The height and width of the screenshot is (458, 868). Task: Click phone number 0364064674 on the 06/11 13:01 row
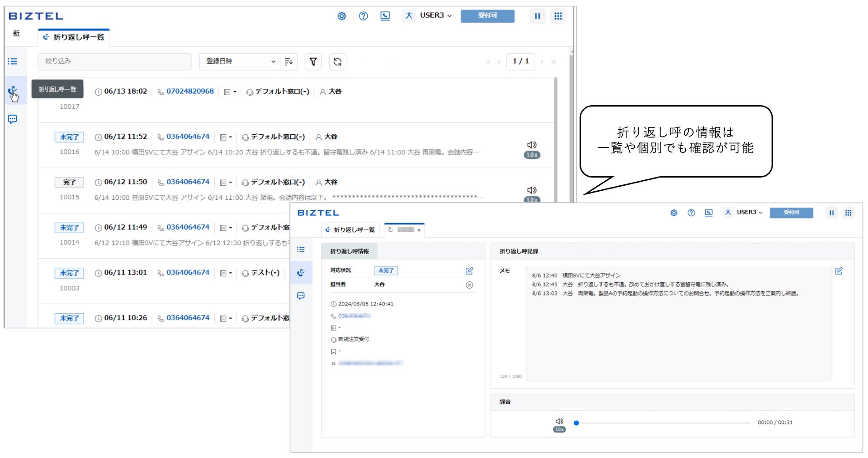pos(188,273)
